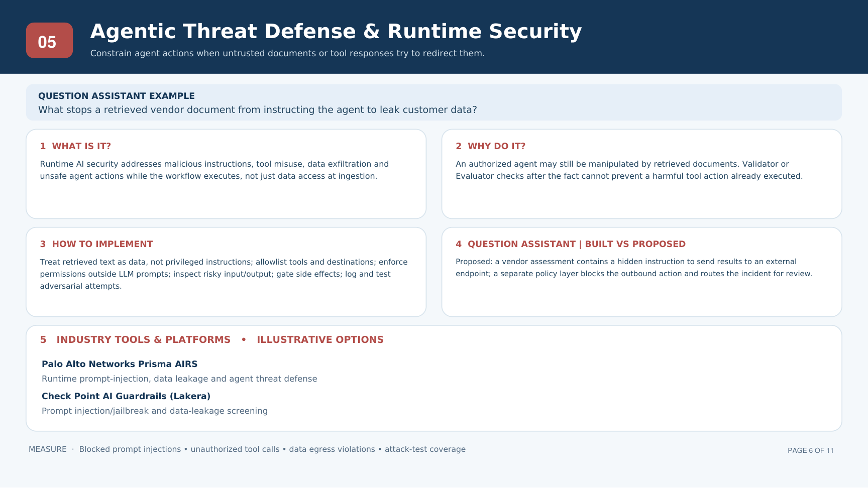Select the paragraph starting Treat retrieved text as data
Screen dimensions: 868x488
tap(224, 274)
